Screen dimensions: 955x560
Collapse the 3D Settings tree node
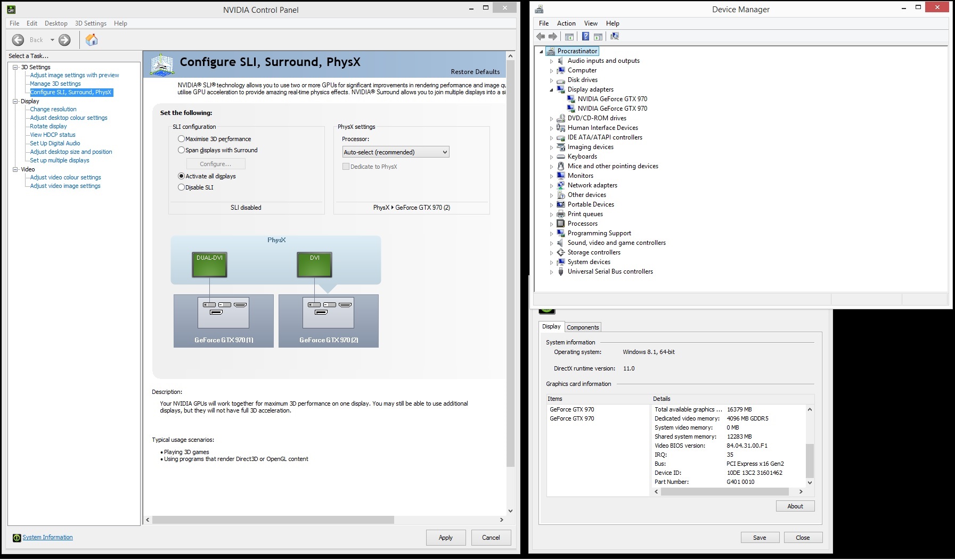coord(15,67)
